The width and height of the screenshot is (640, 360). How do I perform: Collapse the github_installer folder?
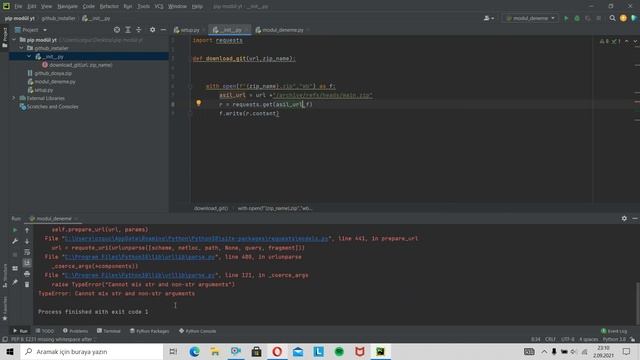point(22,48)
